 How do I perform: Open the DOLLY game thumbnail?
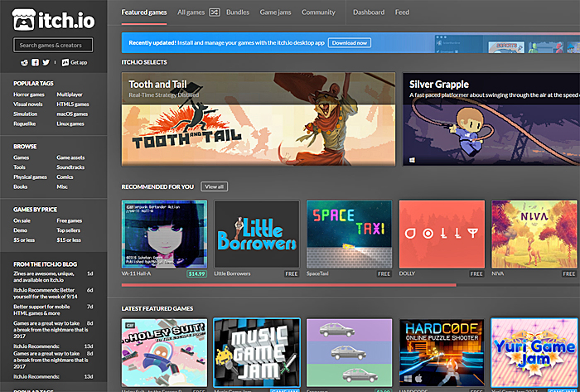tap(442, 234)
